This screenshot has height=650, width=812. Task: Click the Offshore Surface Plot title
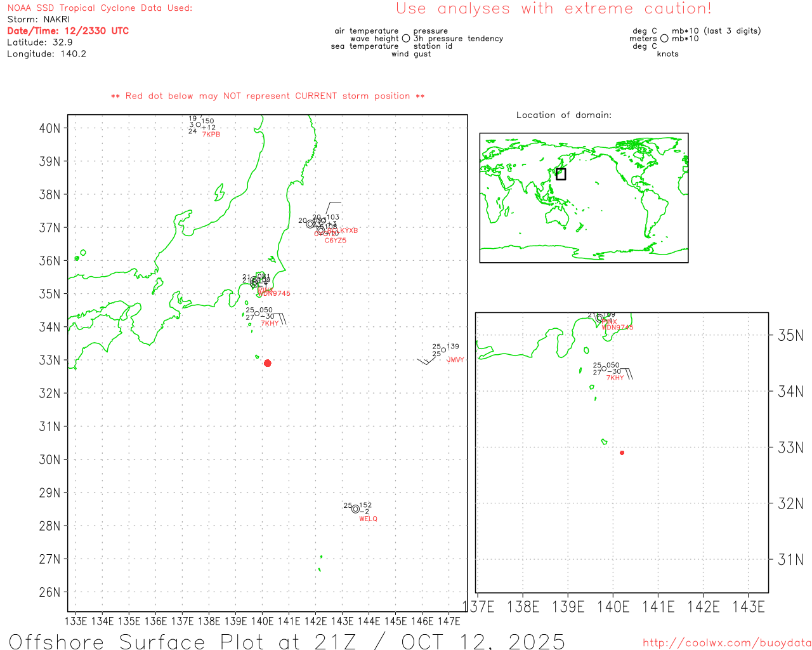tap(287, 640)
